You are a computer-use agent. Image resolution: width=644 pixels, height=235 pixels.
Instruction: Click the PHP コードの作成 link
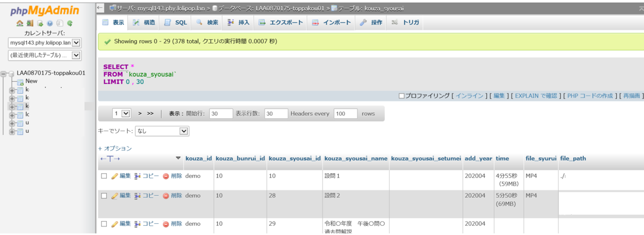click(x=590, y=96)
